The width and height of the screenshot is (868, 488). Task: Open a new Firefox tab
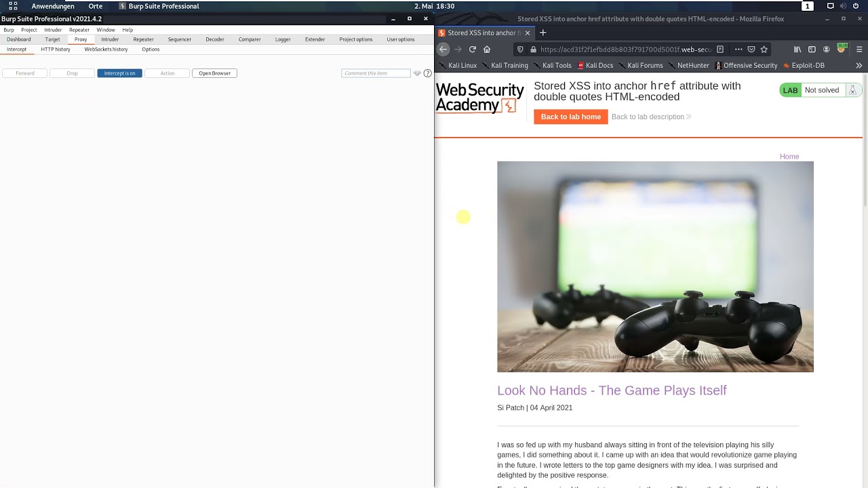[x=542, y=33]
